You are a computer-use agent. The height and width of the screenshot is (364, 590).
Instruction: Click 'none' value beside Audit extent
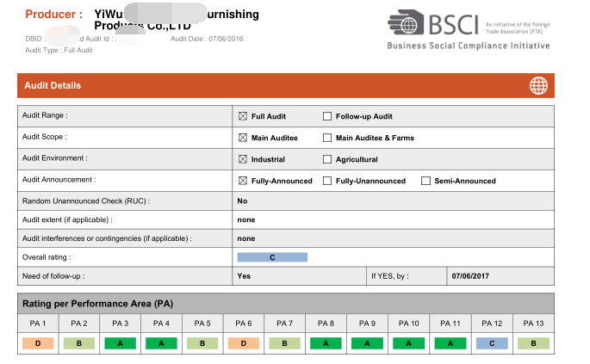pos(246,220)
